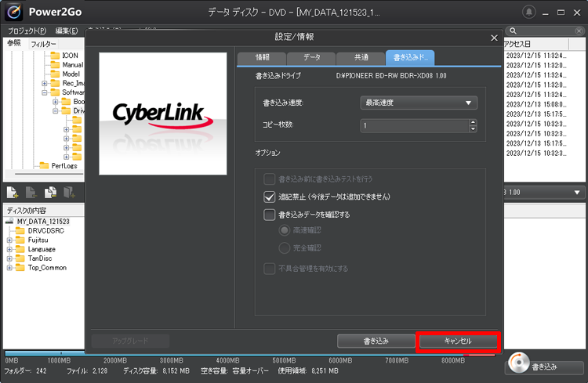
Task: Click the キャンセル button
Action: point(457,341)
